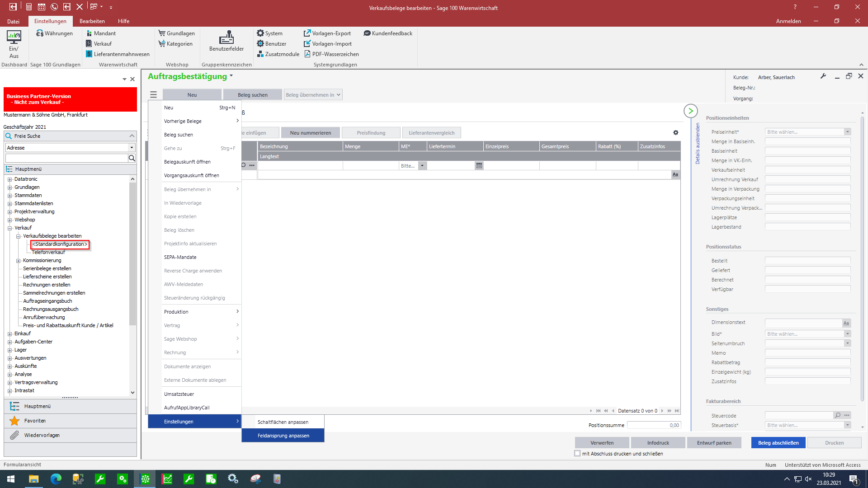Open Wiedervorlagen panel
Screen dimensions: 868x488
point(71,435)
